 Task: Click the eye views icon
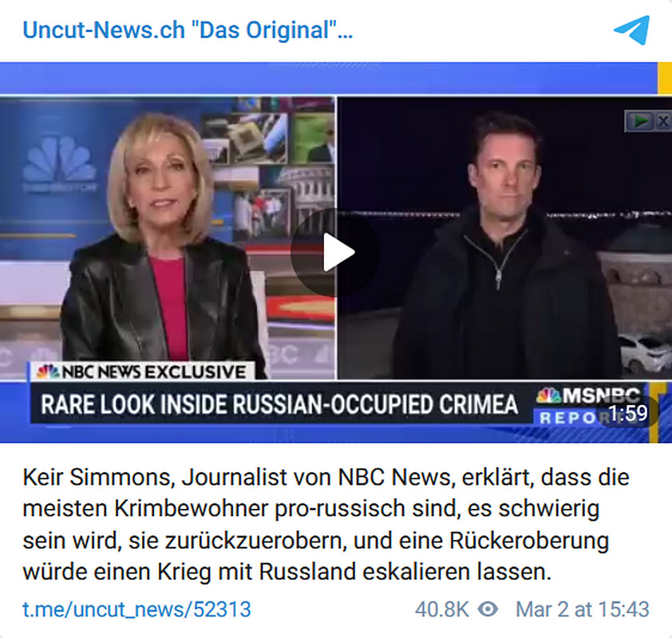point(488,609)
